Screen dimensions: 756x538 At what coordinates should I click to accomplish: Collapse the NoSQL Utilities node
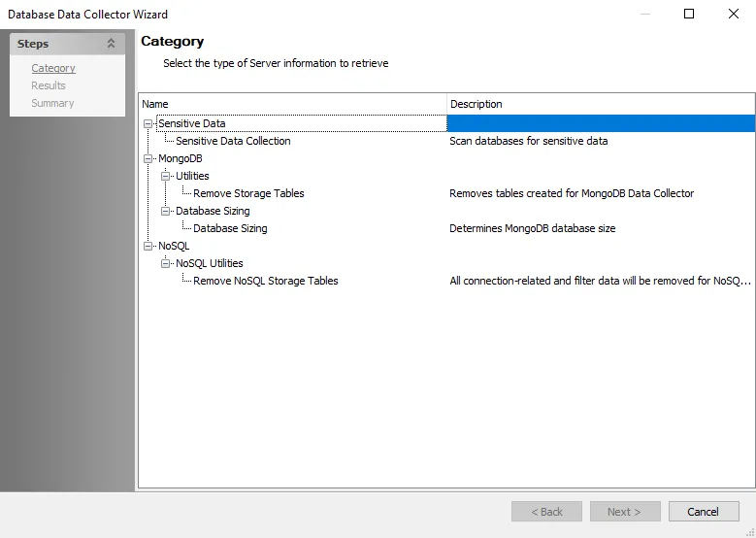(165, 263)
